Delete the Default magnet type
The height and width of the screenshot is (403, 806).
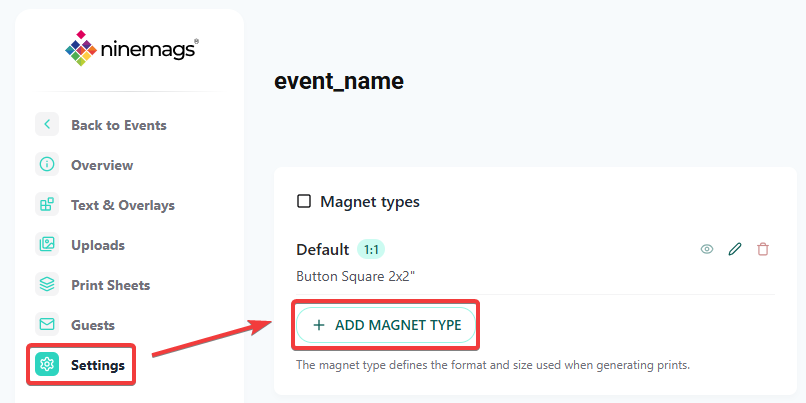[x=763, y=249]
